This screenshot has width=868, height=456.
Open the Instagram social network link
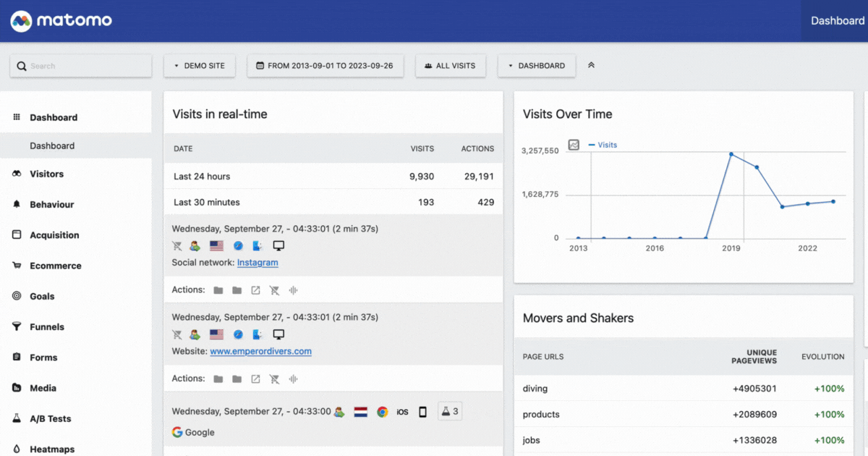tap(258, 262)
